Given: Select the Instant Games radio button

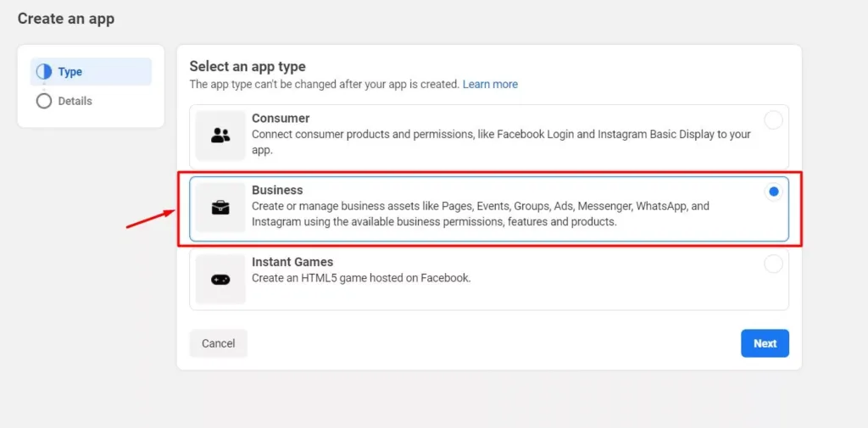Looking at the screenshot, I should [x=773, y=264].
